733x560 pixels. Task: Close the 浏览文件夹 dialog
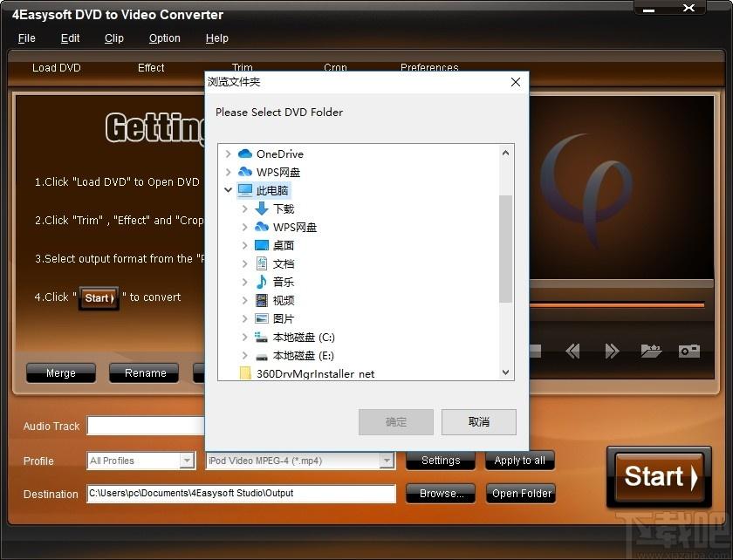[x=516, y=82]
